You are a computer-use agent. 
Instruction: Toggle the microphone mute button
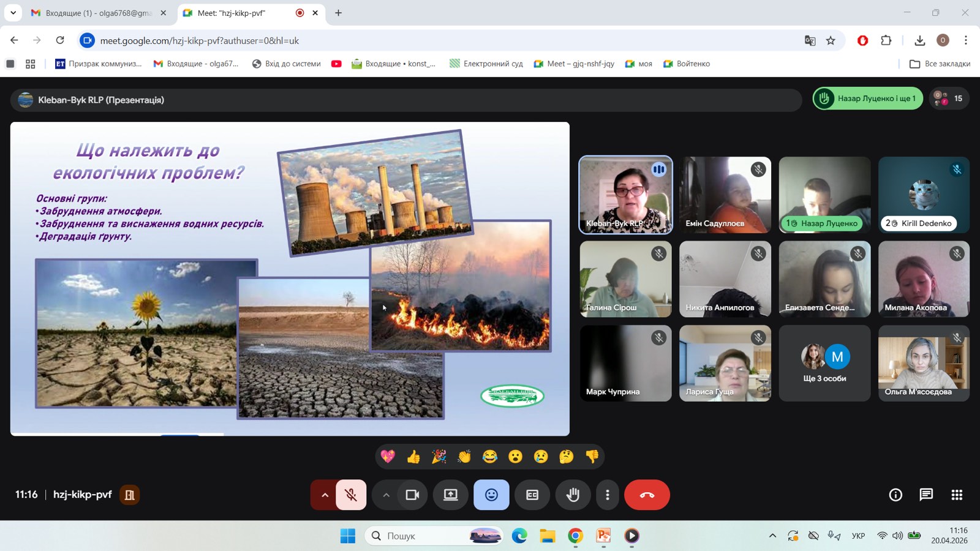click(351, 495)
